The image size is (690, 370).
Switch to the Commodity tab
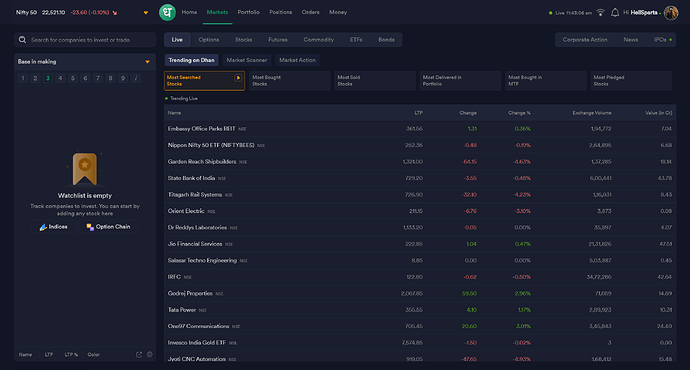click(x=319, y=40)
